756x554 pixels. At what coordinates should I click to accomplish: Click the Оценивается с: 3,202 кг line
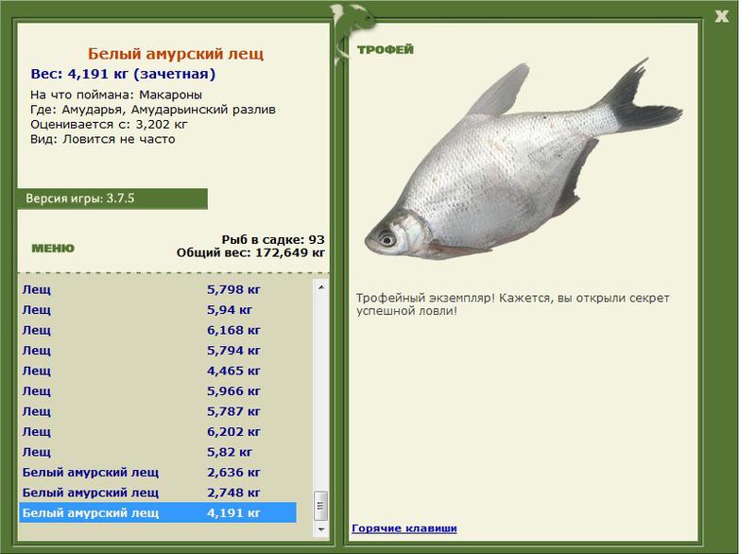coord(109,125)
